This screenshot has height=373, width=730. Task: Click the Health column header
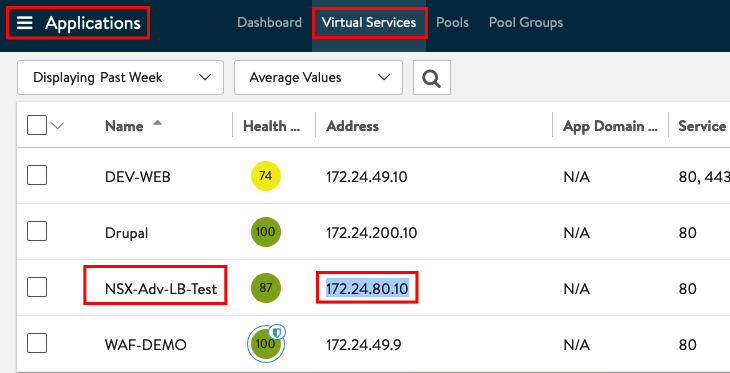tap(271, 126)
